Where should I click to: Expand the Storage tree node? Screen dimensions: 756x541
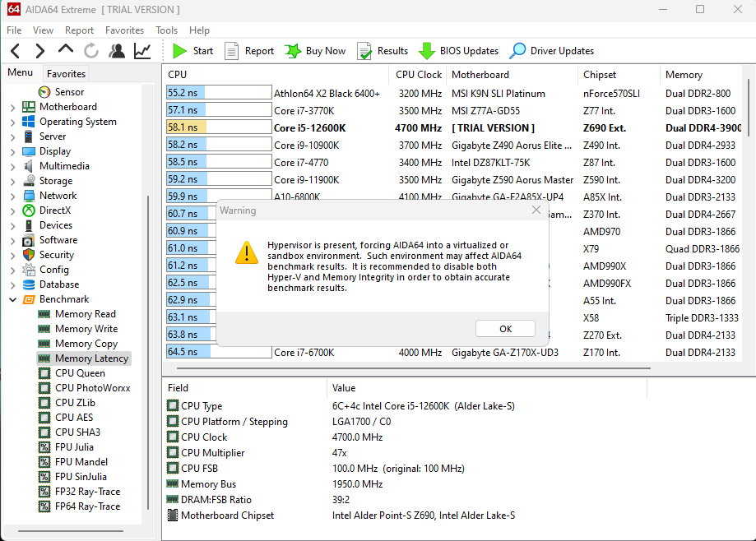click(x=12, y=181)
